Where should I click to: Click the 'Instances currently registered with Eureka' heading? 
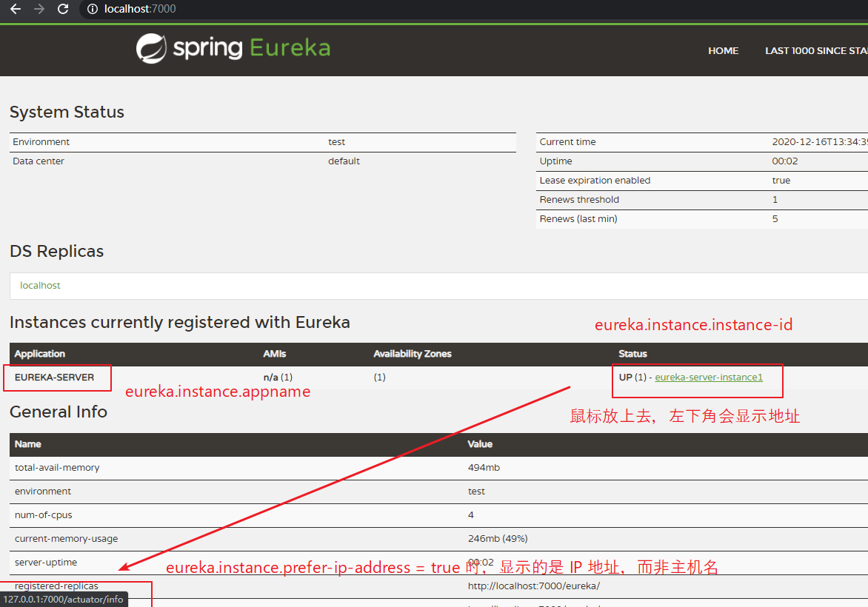point(180,323)
